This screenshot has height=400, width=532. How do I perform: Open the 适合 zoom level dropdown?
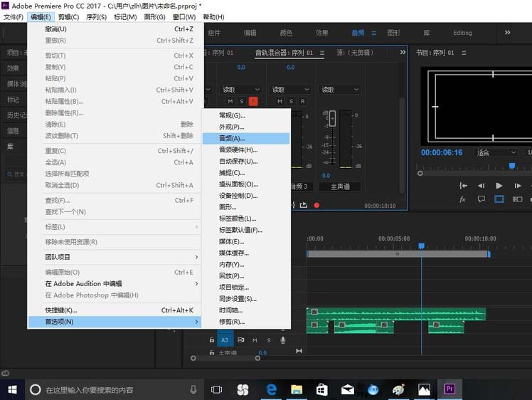[x=496, y=153]
